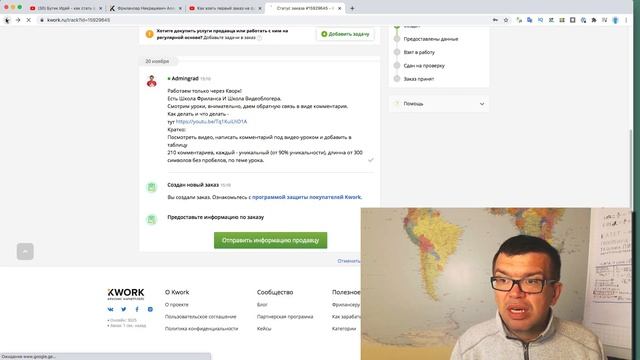The width and height of the screenshot is (640, 360).
Task: Open a new browser tab
Action: (352, 8)
